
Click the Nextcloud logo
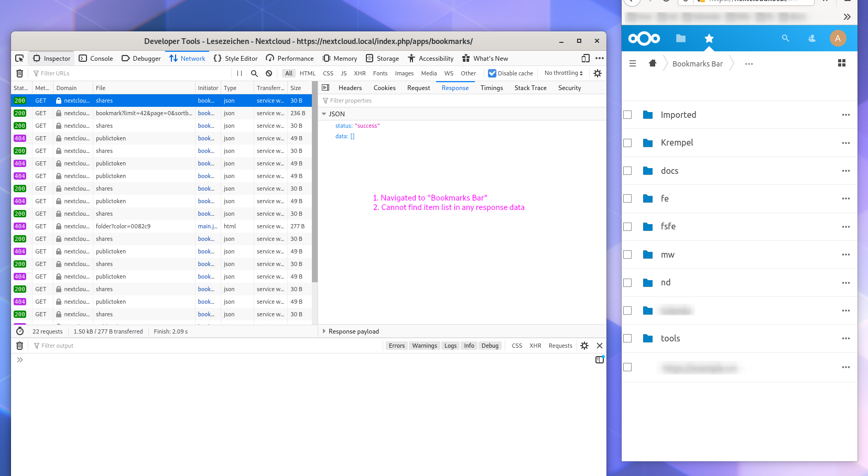[x=644, y=38]
